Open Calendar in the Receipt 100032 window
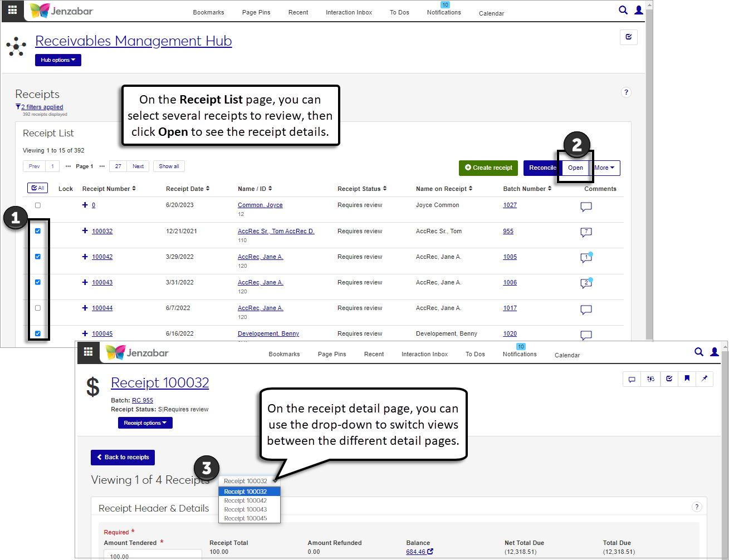The height and width of the screenshot is (560, 729). click(x=567, y=355)
